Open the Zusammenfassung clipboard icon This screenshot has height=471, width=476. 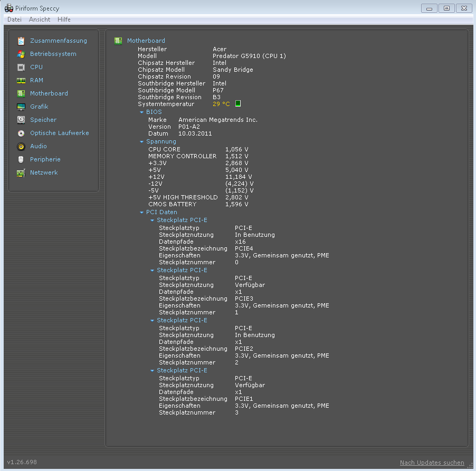tap(21, 41)
